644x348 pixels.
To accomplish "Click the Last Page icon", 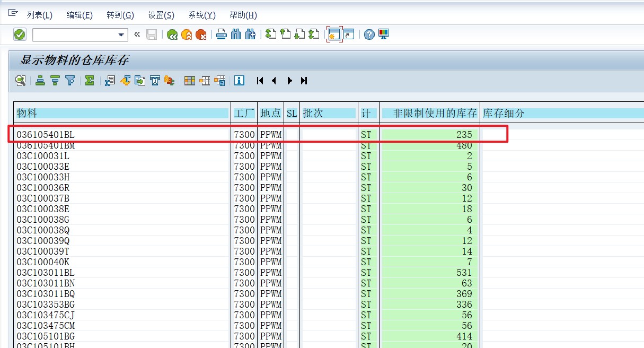I will click(314, 34).
